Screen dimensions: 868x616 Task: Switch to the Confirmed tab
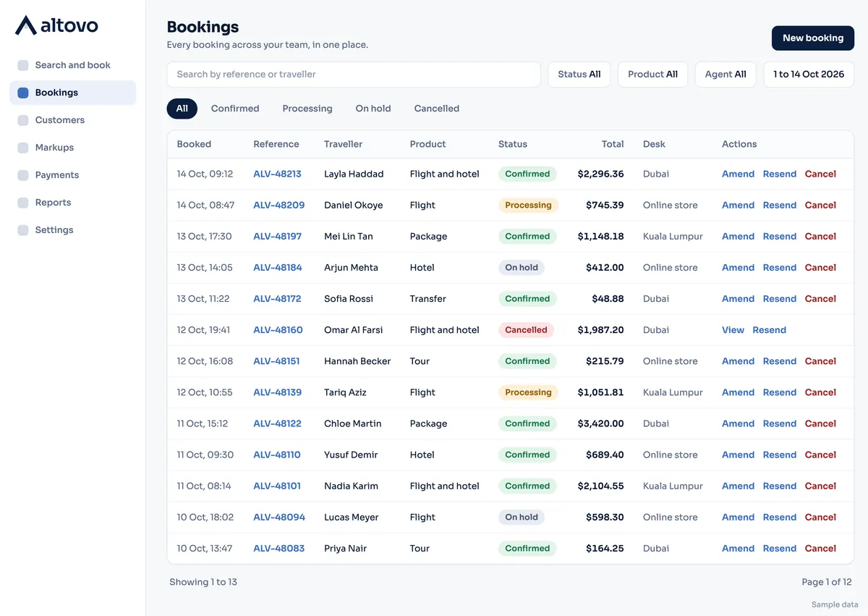235,109
